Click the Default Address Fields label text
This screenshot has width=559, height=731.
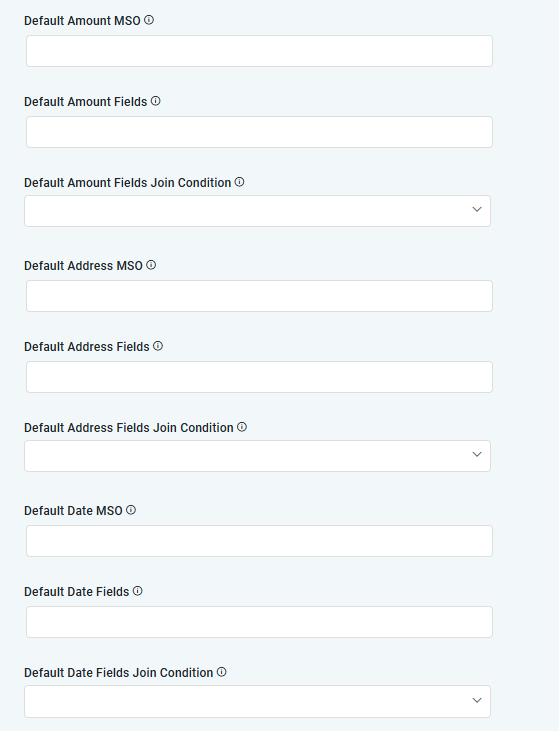tap(87, 347)
